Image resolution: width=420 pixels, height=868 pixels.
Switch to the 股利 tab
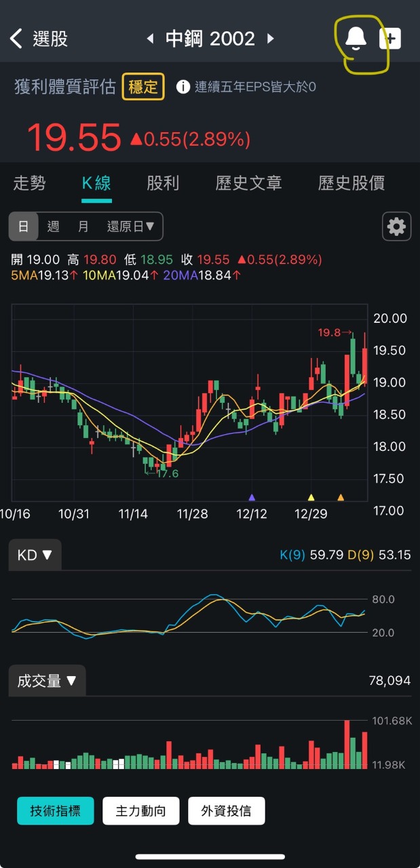[x=163, y=183]
